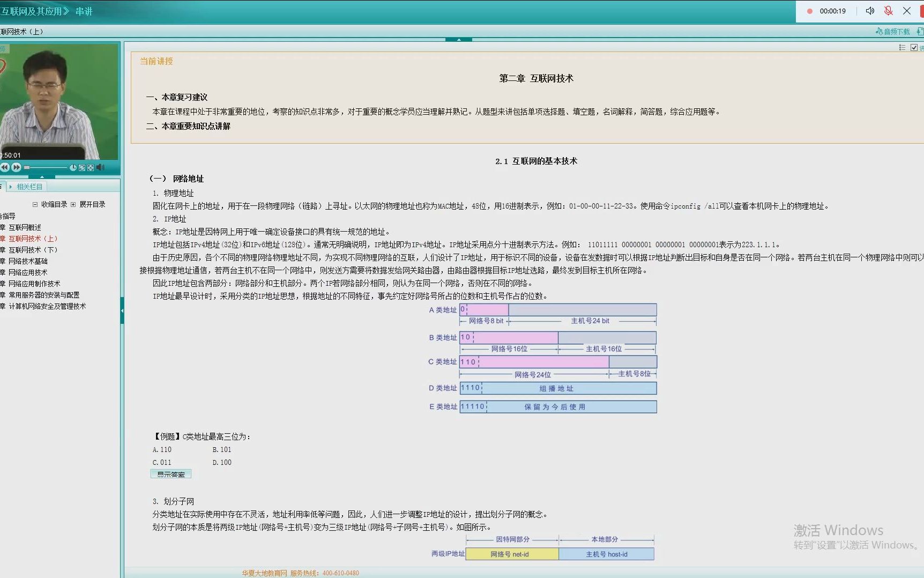Viewport: 924px width, 578px height.
Task: Close the screen recording bar
Action: click(x=907, y=11)
